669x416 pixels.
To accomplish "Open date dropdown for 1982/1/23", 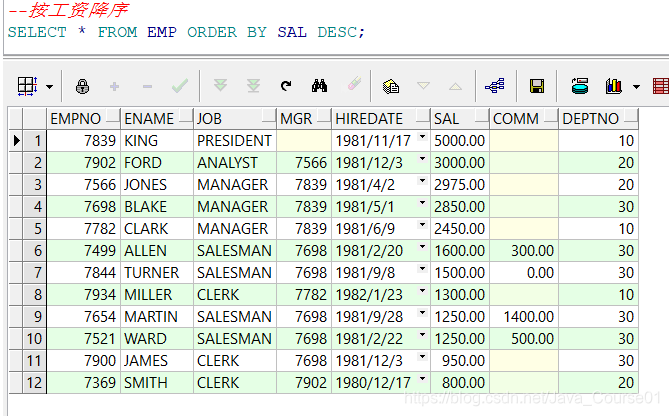I will coord(422,291).
